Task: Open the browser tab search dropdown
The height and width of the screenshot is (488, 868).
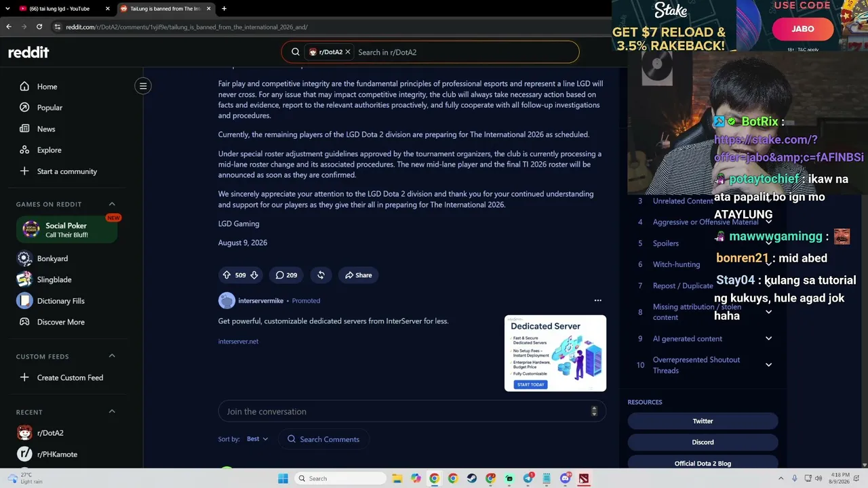Action: (7, 9)
